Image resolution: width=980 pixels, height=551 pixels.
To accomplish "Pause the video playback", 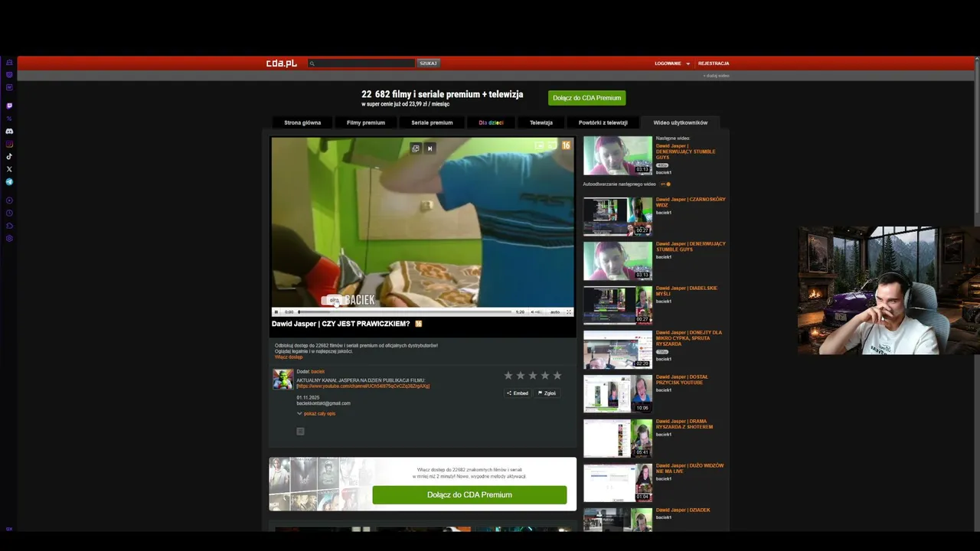I will pos(276,312).
